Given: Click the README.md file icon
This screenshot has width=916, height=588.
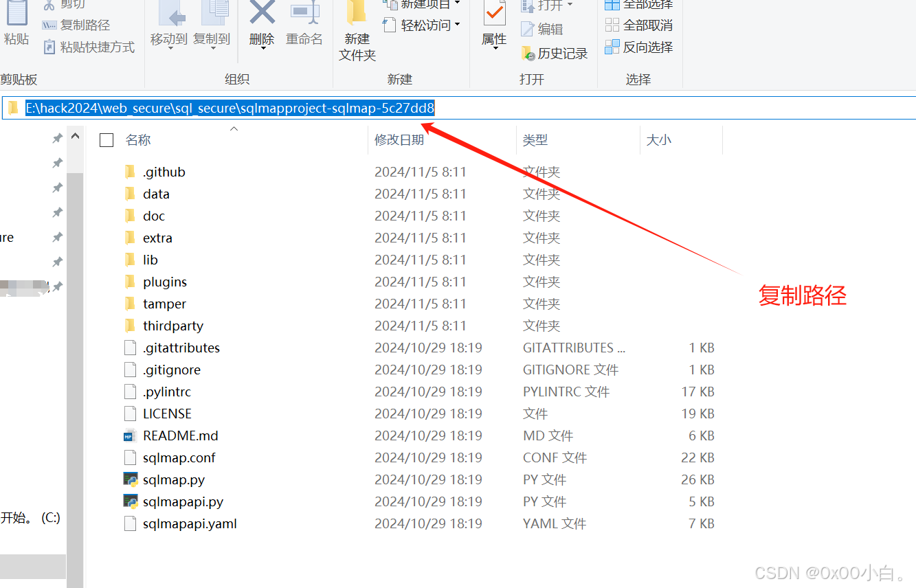Looking at the screenshot, I should 130,436.
